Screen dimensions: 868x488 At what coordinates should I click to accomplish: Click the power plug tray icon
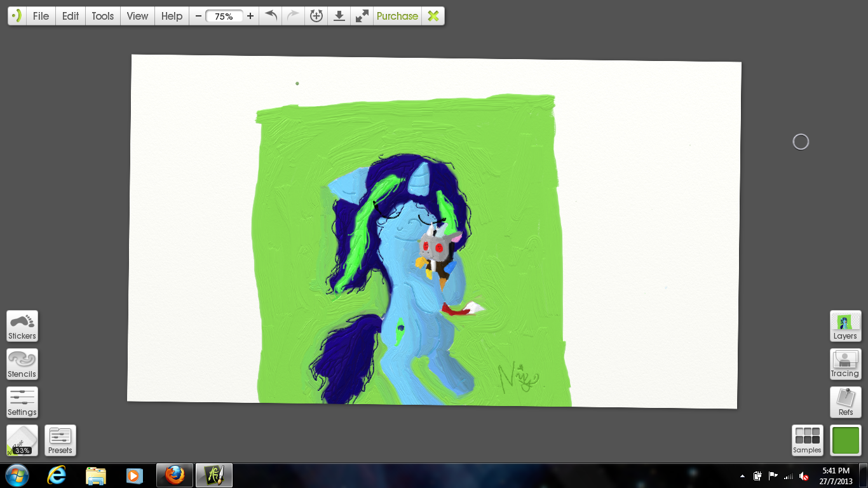click(757, 476)
